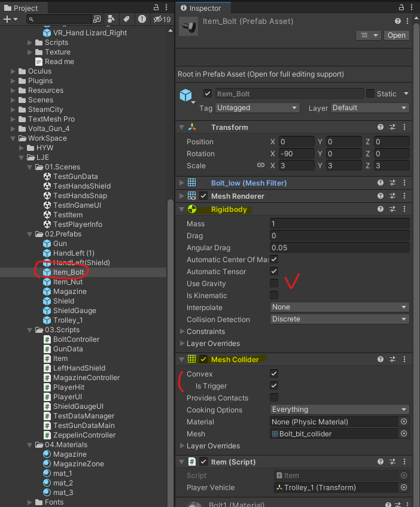Image resolution: width=420 pixels, height=507 pixels.
Task: Select the BoltController script
Action: (x=76, y=339)
